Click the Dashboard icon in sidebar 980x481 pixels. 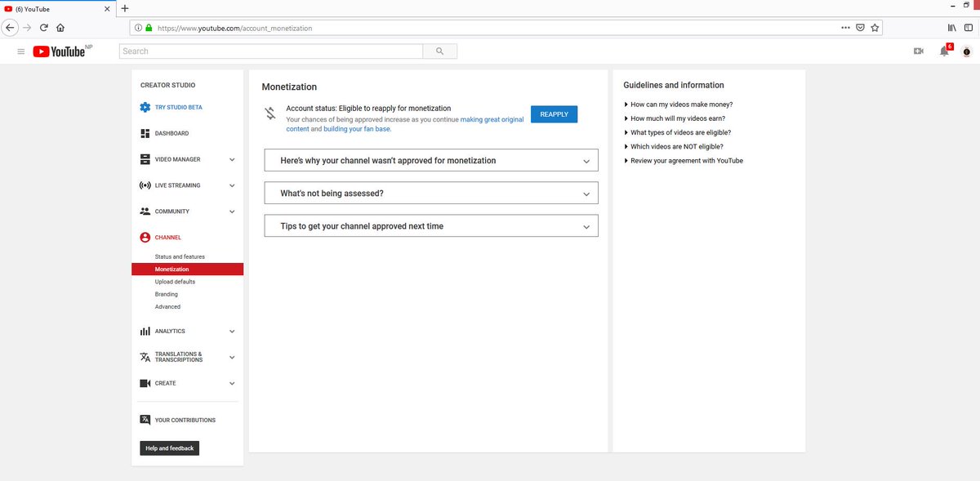coord(145,133)
